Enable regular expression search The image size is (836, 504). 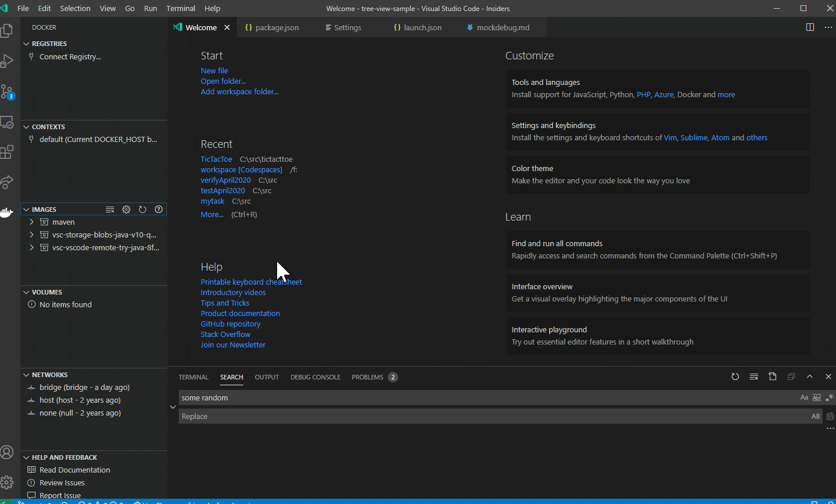[x=829, y=397]
